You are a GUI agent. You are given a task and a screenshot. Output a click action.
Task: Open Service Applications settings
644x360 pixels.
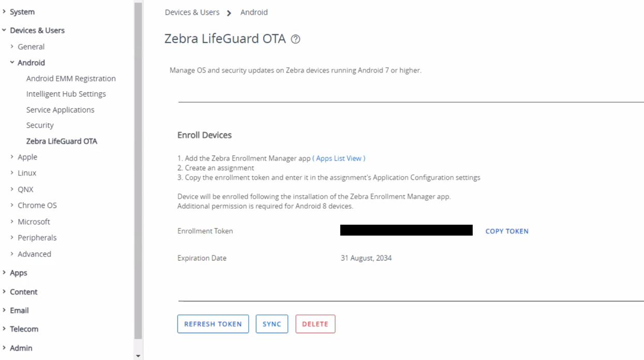[x=60, y=109]
